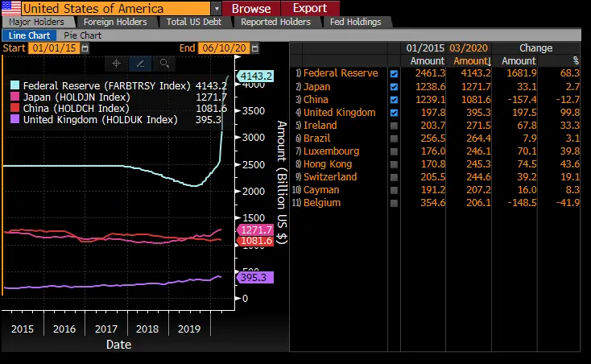The image size is (591, 364).
Task: Click the Japan pink legend swatch
Action: [x=15, y=97]
